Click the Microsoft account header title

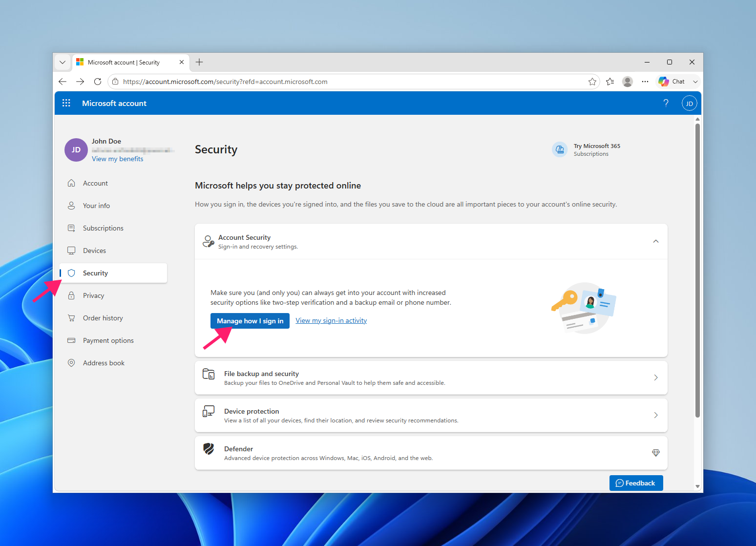114,103
